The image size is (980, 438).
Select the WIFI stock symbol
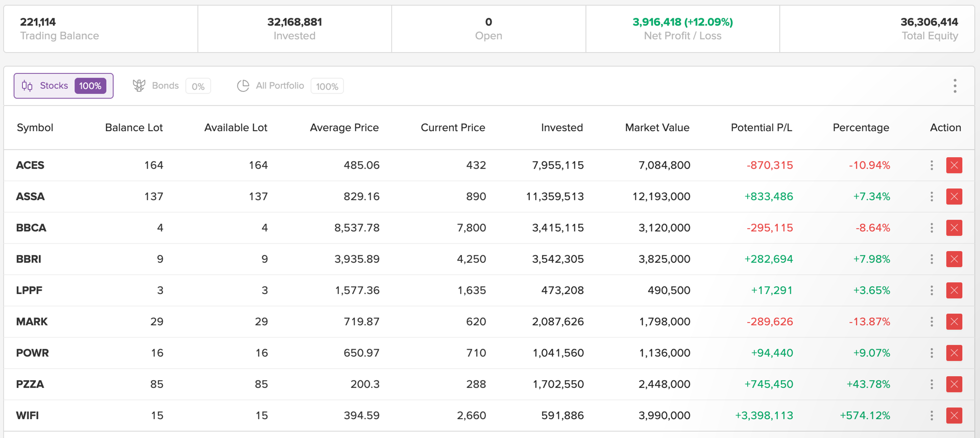tap(28, 416)
